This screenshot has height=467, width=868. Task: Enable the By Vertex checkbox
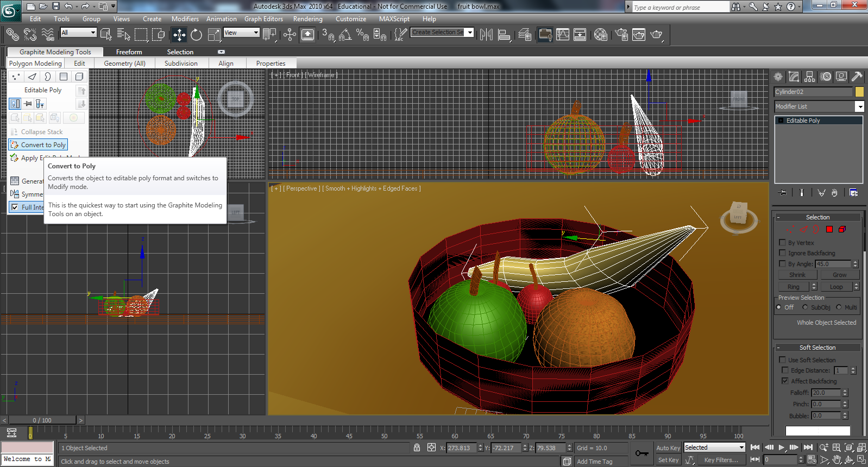tap(782, 242)
